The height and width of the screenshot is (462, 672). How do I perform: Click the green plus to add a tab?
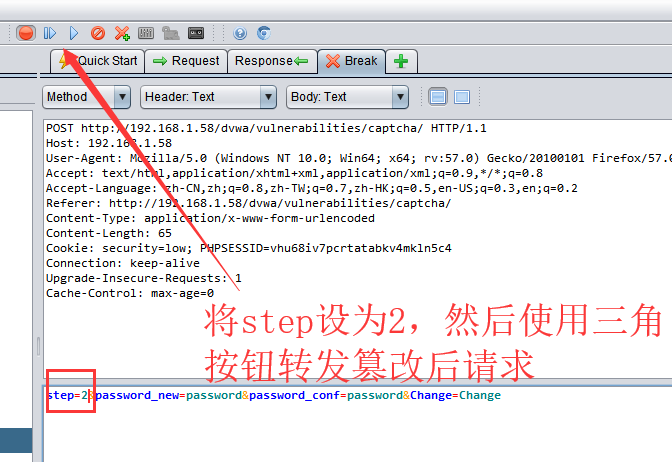pyautogui.click(x=401, y=61)
